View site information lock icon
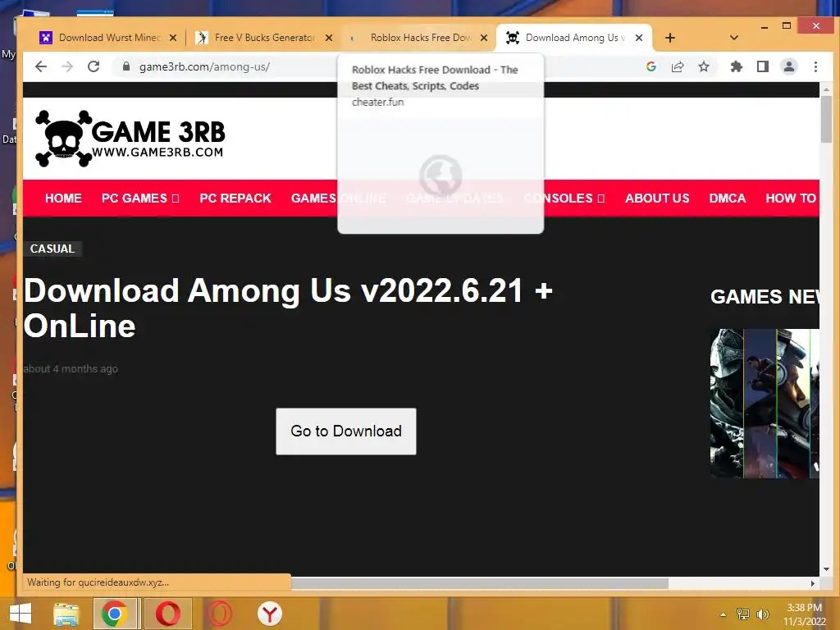840x630 pixels. [126, 66]
